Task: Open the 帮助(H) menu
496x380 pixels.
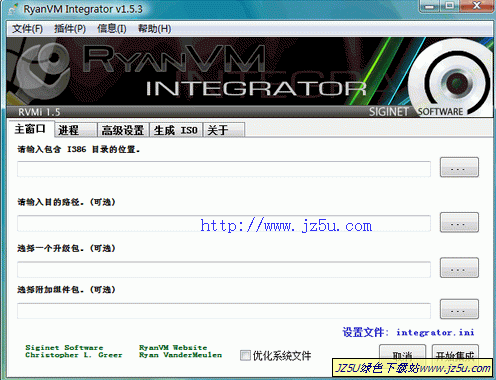Action: [155, 29]
